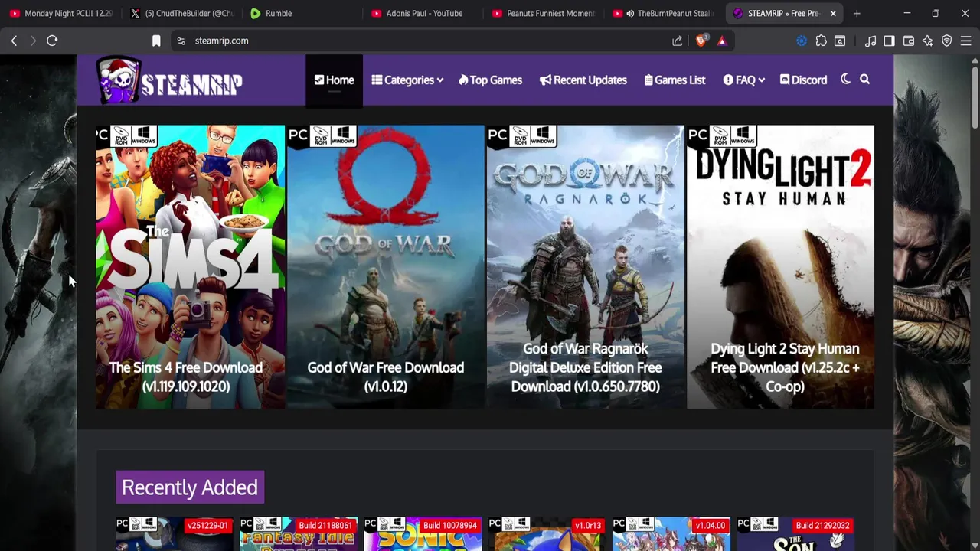Click God of War Ragnarök Digital Deluxe title
980x551 pixels.
click(585, 367)
